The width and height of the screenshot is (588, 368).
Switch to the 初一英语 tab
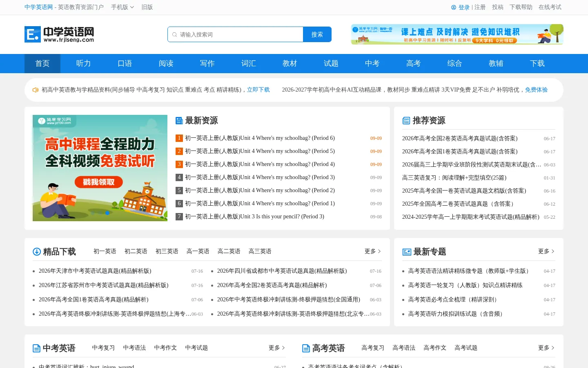(x=105, y=251)
